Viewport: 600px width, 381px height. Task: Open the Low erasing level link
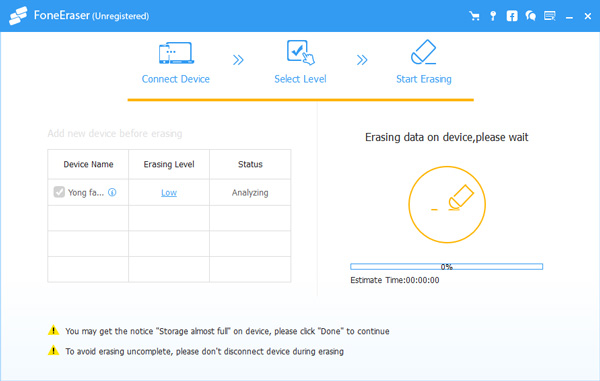[169, 192]
